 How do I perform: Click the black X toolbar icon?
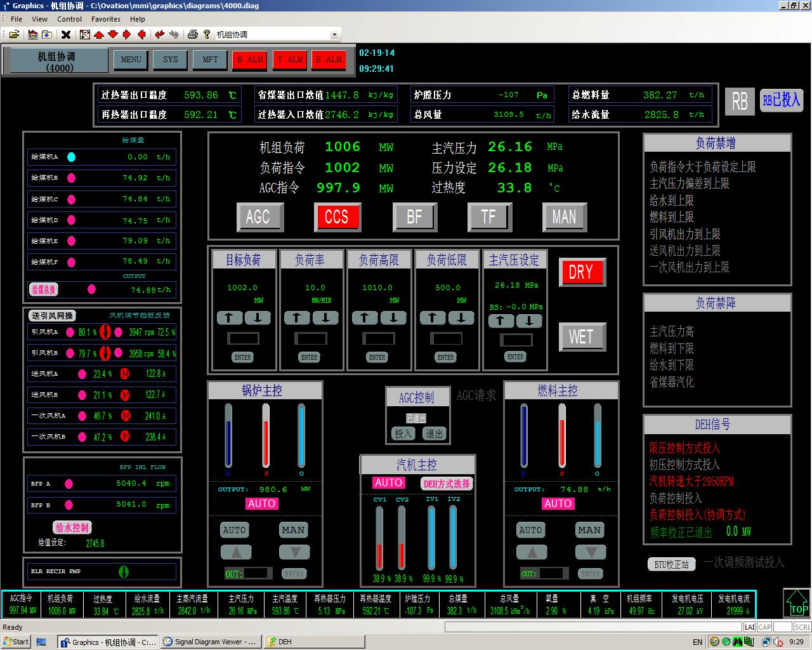pyautogui.click(x=65, y=34)
